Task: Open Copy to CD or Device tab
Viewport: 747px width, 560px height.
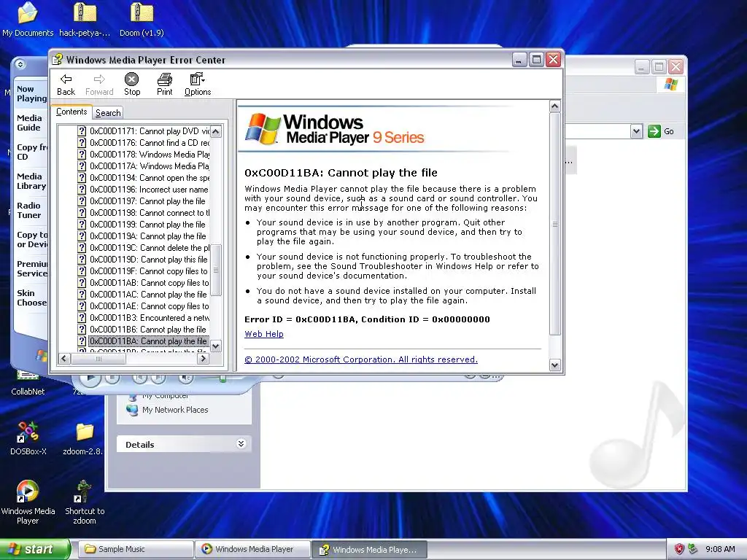Action: click(32, 239)
